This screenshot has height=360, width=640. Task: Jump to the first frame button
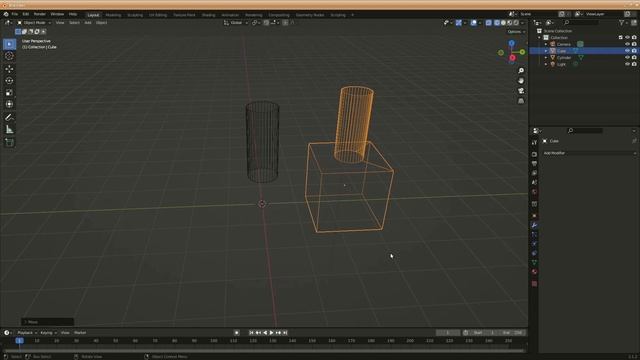click(x=251, y=333)
